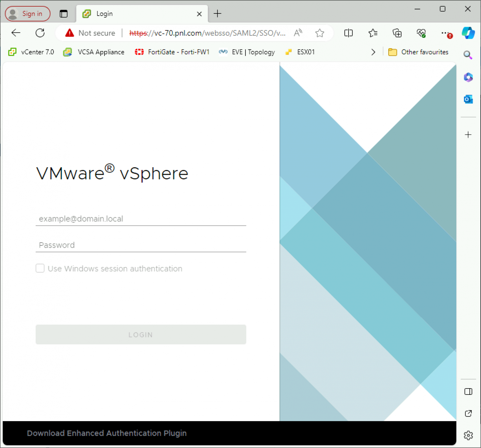
Task: Open the tab actions menu icon
Action: pos(64,14)
